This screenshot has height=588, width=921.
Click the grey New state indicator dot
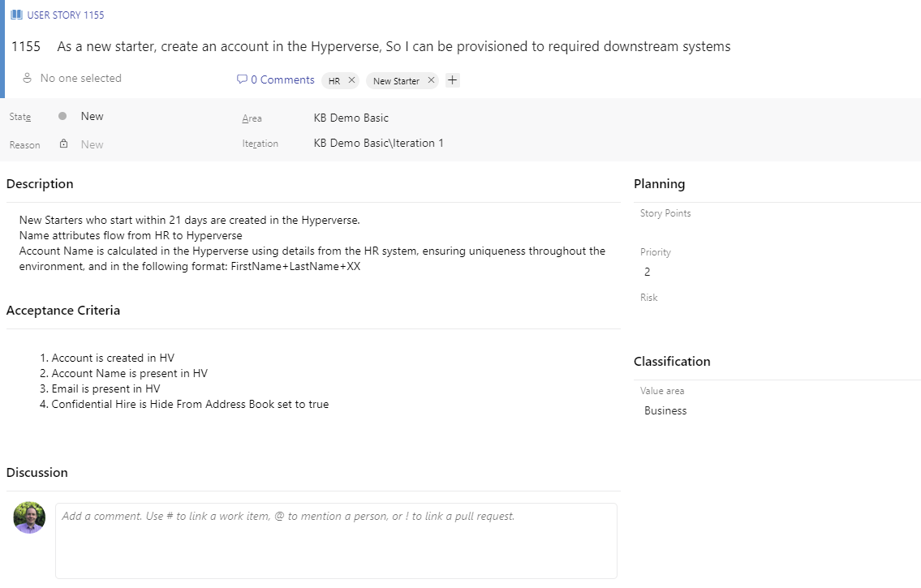62,116
